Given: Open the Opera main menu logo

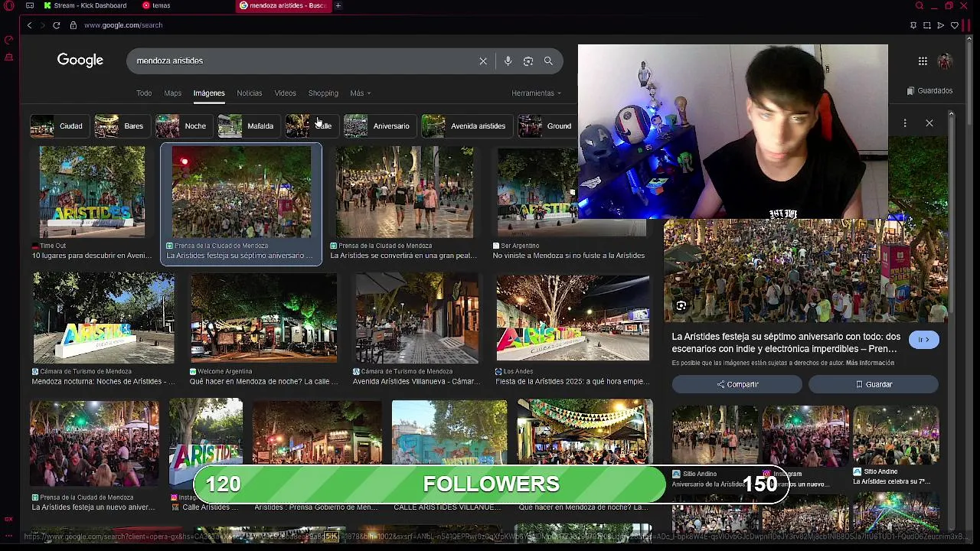Looking at the screenshot, I should click(x=8, y=5).
